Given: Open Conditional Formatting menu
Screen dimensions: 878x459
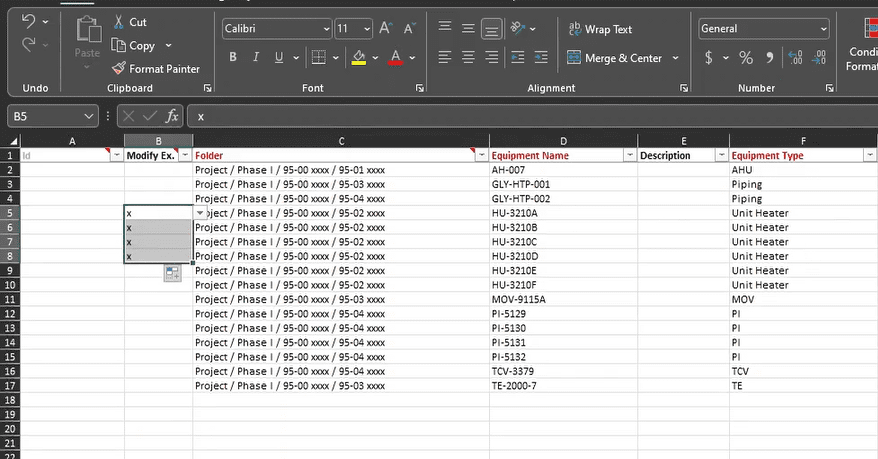Looking at the screenshot, I should tap(862, 46).
